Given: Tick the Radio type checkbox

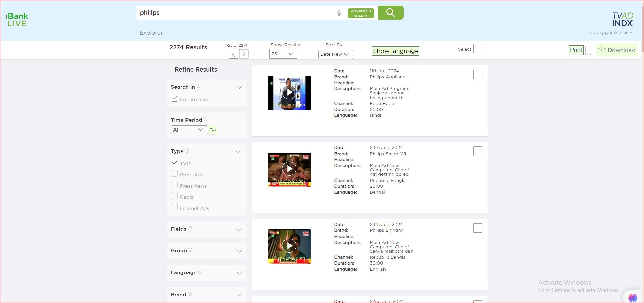Looking at the screenshot, I should (x=174, y=196).
